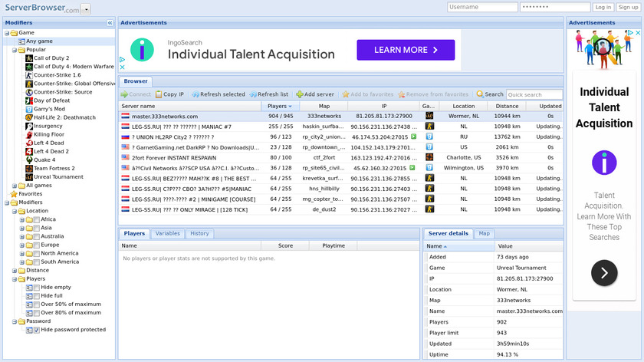The width and height of the screenshot is (644, 362).
Task: Click the Search magnifier button
Action: (x=490, y=94)
